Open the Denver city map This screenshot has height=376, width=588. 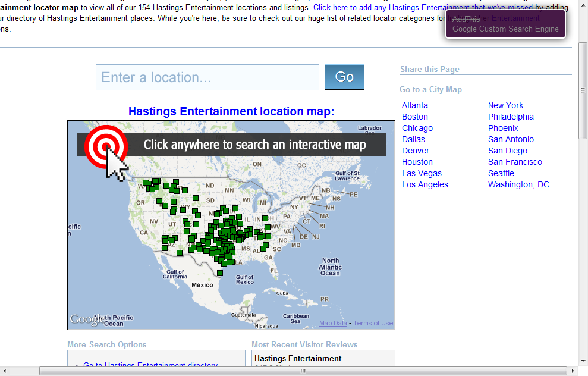coord(416,151)
